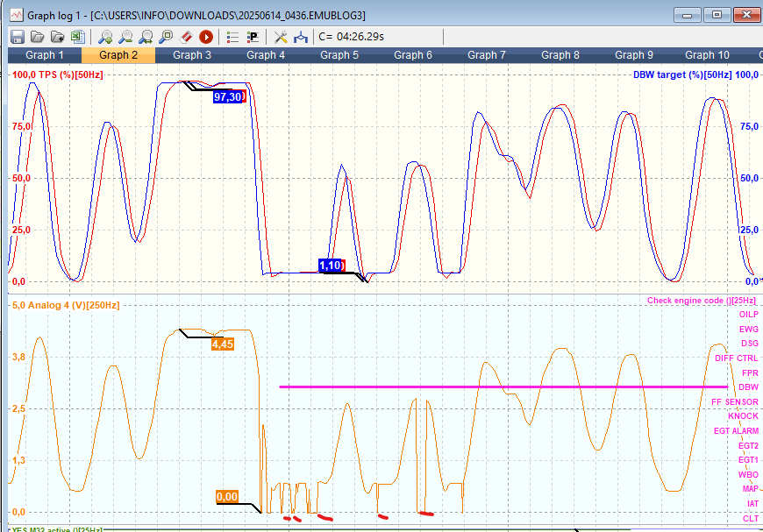Screen dimensions: 763x532
Task: Click the magenta DBW error line in graph
Action: [503, 387]
